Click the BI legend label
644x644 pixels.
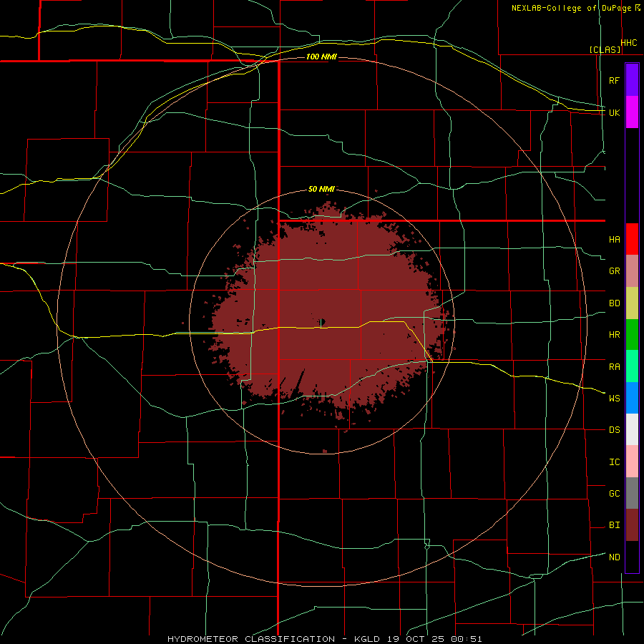tap(614, 525)
